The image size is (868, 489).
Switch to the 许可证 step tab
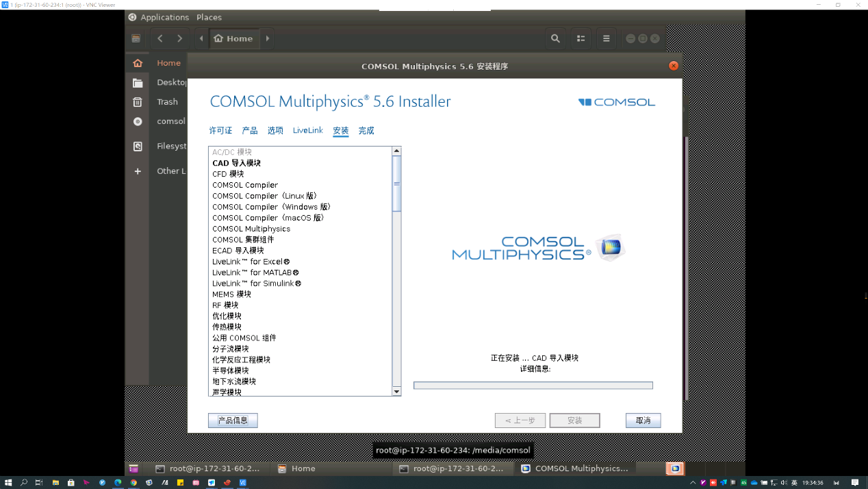pos(220,131)
